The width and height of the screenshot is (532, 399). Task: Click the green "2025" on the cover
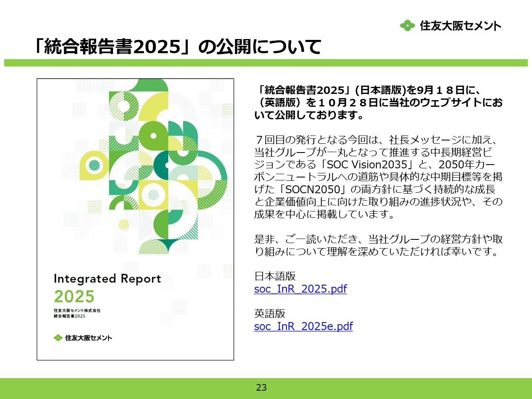click(x=74, y=296)
